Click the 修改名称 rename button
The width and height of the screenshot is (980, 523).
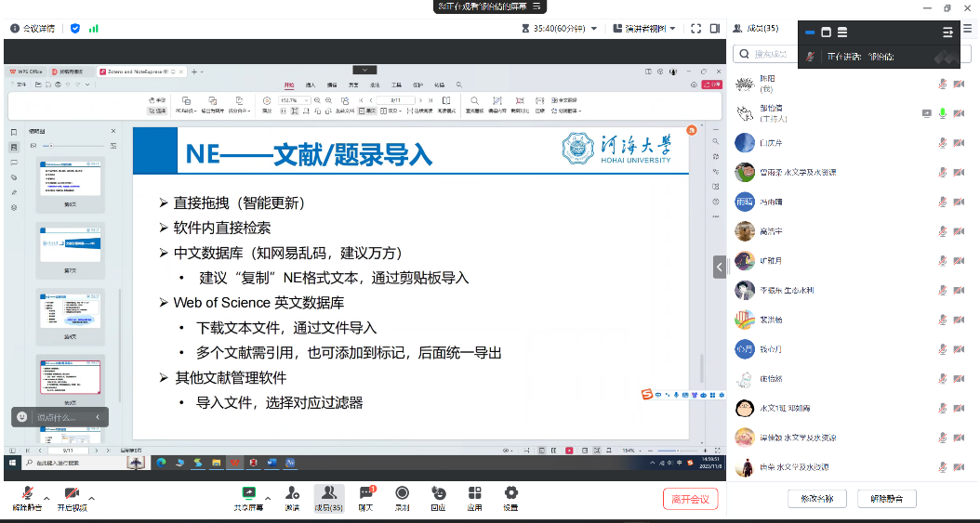tap(816, 500)
